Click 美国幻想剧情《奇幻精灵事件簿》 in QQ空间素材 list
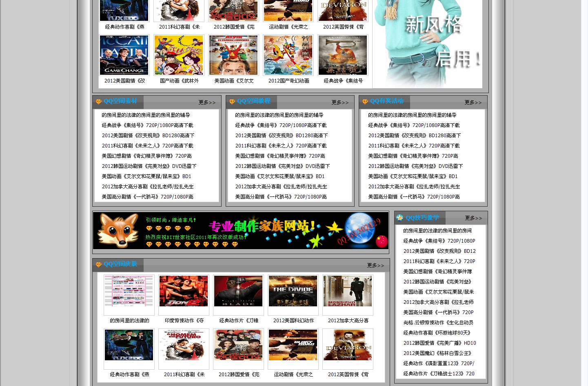The height and width of the screenshot is (386, 588). (146, 156)
